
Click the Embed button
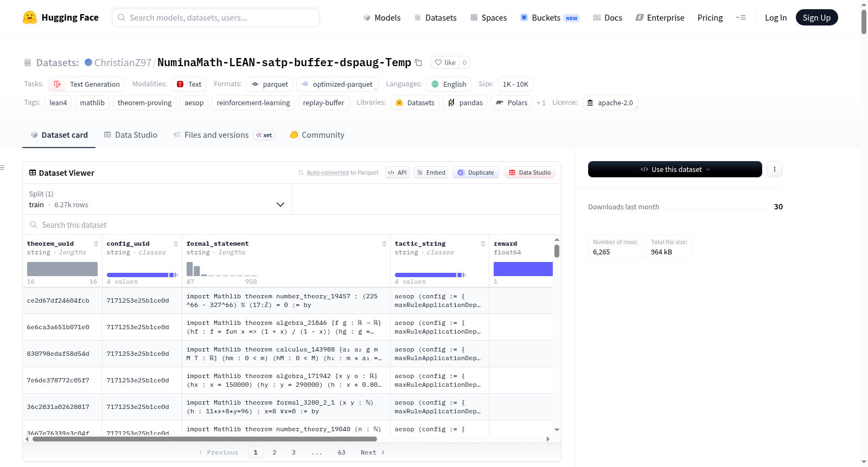coord(431,172)
